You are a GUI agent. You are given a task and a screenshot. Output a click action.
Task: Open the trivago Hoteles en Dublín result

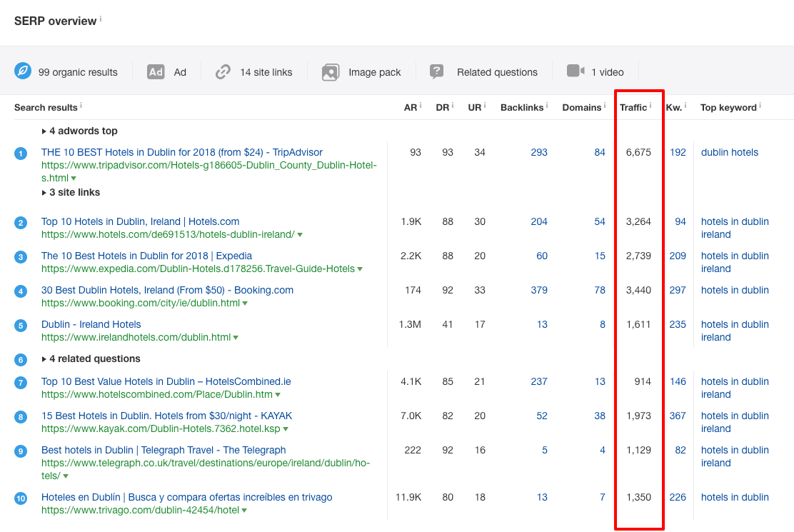187,498
